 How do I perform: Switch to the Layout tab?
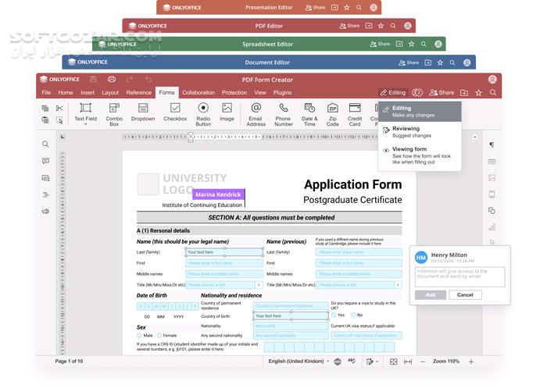(x=110, y=92)
